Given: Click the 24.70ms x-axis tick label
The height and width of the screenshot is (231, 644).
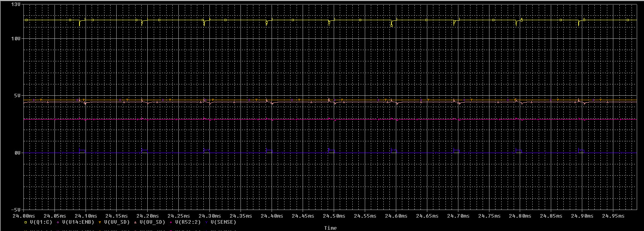Looking at the screenshot, I should point(458,216).
